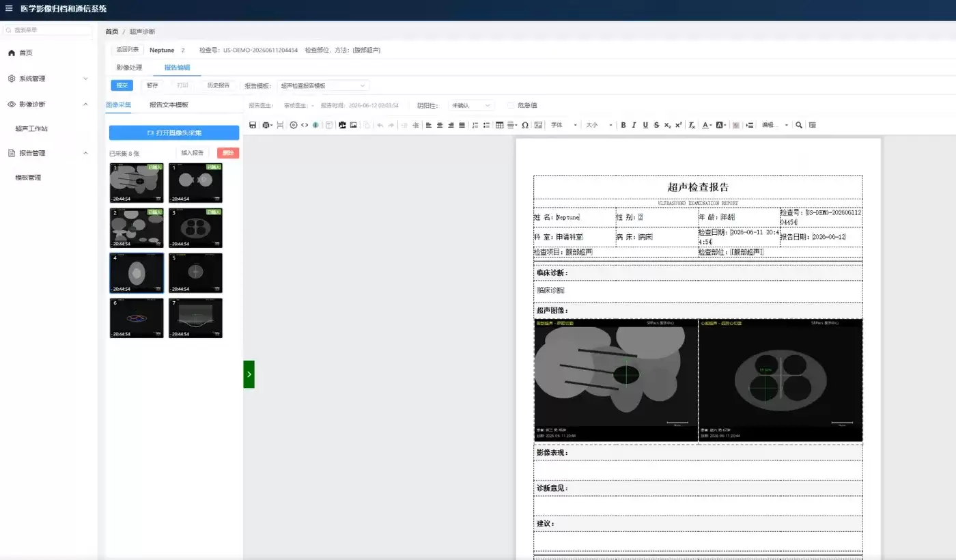Open the print icon in editor toolbar
Screen dimensions: 956x560
point(266,125)
